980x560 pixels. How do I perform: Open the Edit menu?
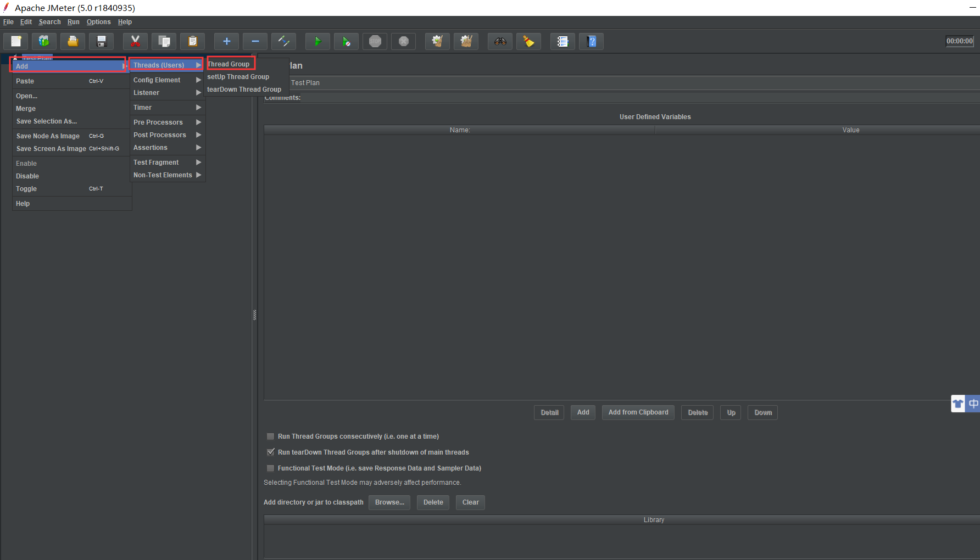tap(26, 22)
